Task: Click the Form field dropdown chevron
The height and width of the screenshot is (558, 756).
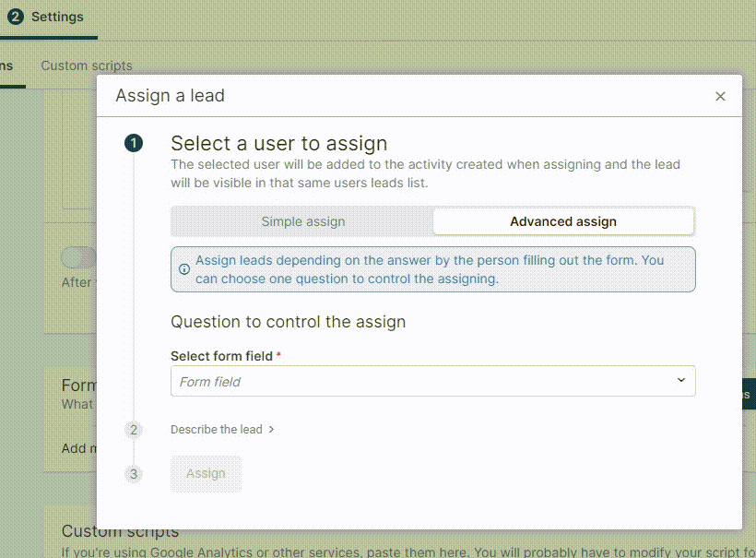Action: tap(680, 380)
